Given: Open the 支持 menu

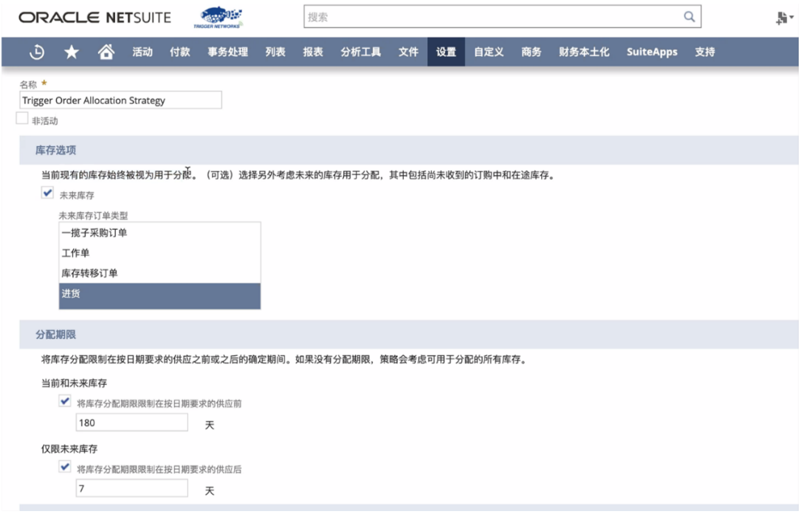Looking at the screenshot, I should click(705, 52).
